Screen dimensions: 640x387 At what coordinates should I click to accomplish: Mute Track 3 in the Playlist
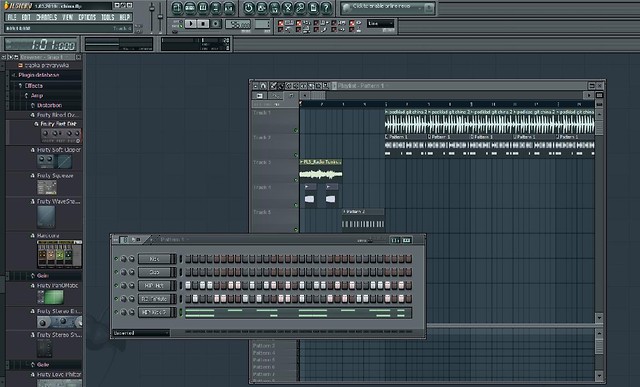(x=296, y=180)
